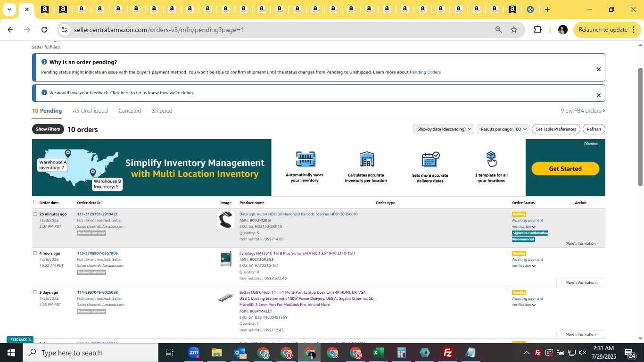The image size is (644, 362).
Task: Open the Windows Start menu
Action: pyautogui.click(x=11, y=353)
